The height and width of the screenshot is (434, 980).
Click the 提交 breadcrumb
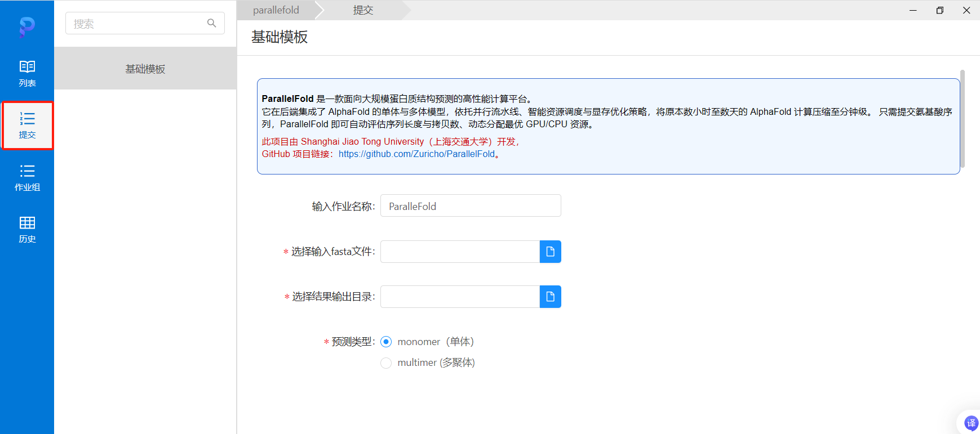363,10
